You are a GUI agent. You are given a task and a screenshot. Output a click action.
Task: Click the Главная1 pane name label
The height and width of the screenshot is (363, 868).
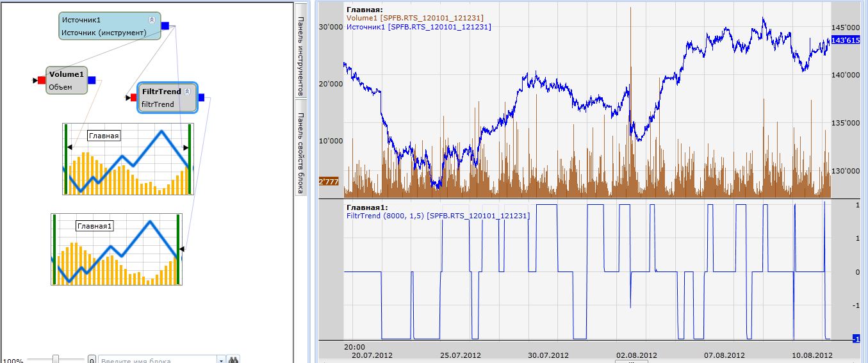coord(95,226)
